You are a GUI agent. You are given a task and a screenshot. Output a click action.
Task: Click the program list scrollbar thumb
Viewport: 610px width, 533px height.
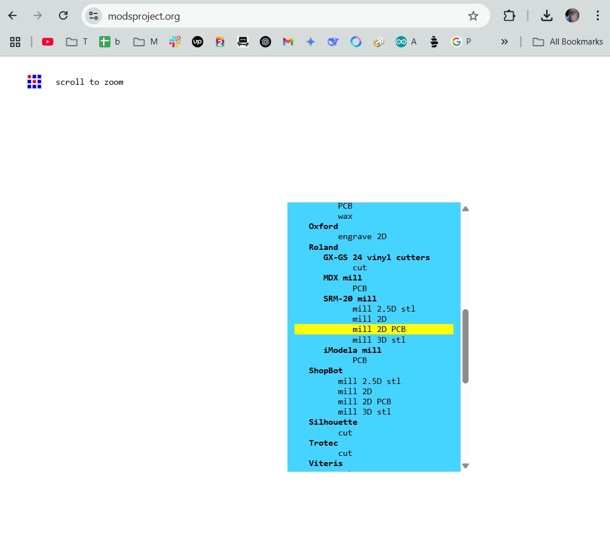pyautogui.click(x=465, y=346)
